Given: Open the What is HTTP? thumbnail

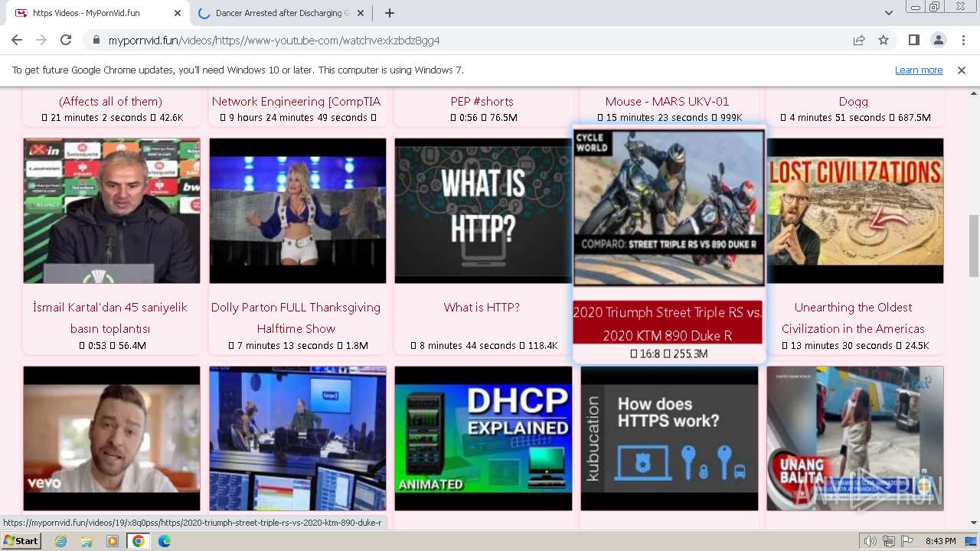Looking at the screenshot, I should 483,210.
